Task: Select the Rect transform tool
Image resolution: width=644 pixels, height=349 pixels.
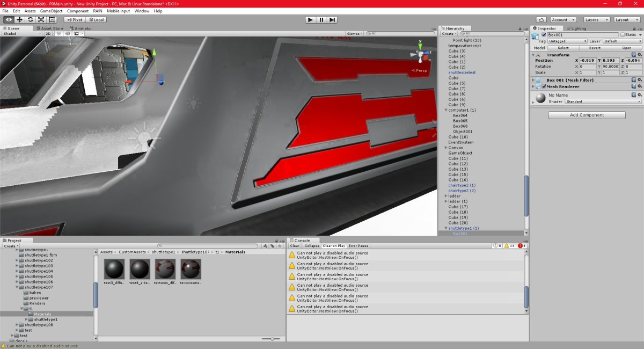Action: click(x=52, y=19)
